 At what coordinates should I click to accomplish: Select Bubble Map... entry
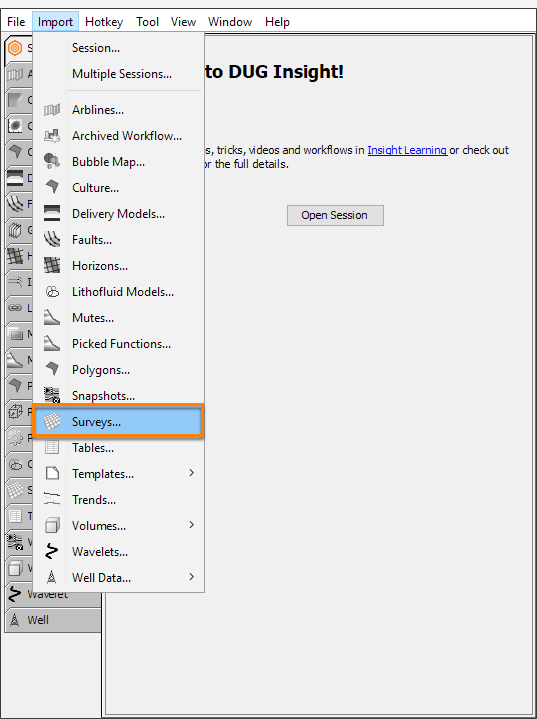108,162
